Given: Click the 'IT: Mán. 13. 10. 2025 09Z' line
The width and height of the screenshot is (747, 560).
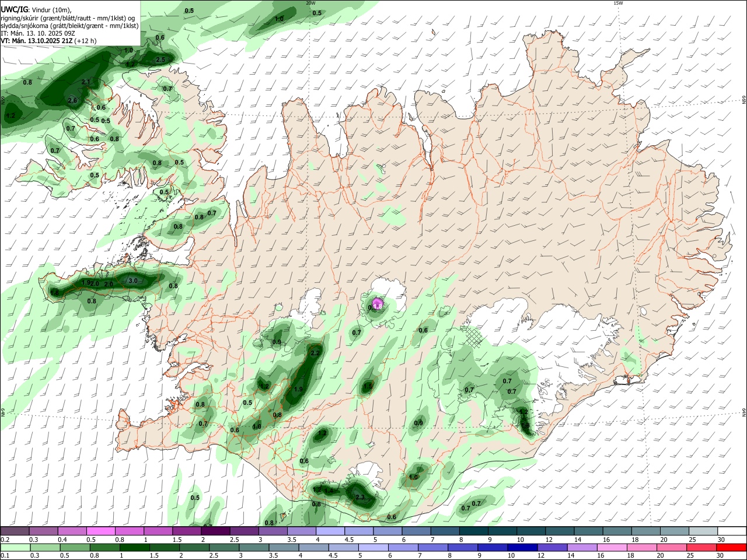Looking at the screenshot, I should tap(37, 33).
